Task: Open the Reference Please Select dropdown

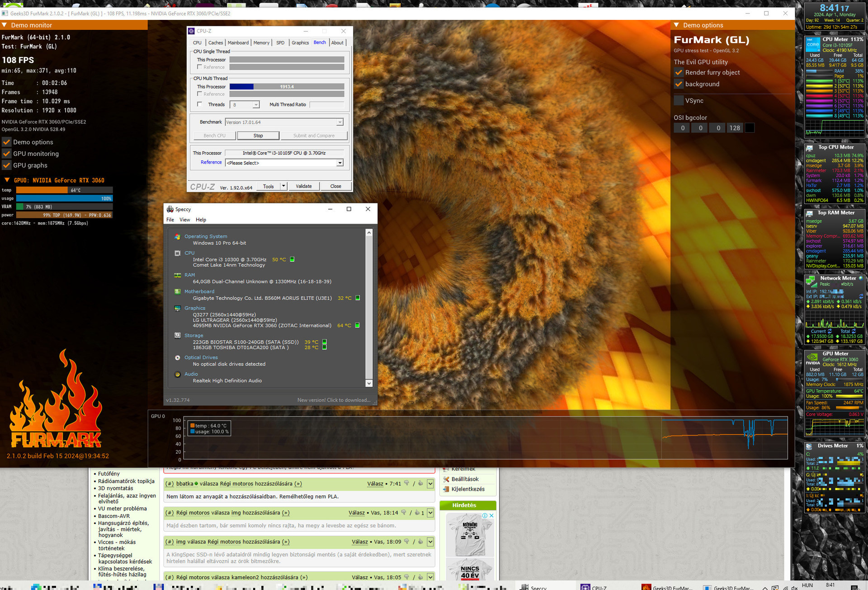Action: tap(340, 163)
